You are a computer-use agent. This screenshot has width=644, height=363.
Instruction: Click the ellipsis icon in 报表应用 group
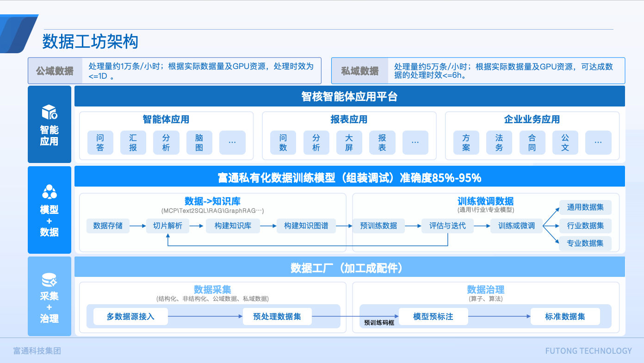[415, 143]
